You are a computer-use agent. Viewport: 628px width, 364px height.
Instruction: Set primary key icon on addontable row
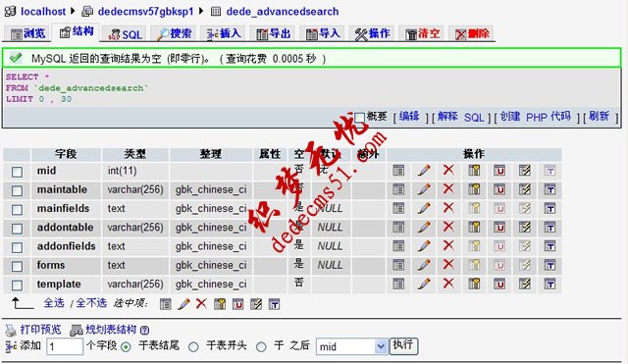(474, 227)
